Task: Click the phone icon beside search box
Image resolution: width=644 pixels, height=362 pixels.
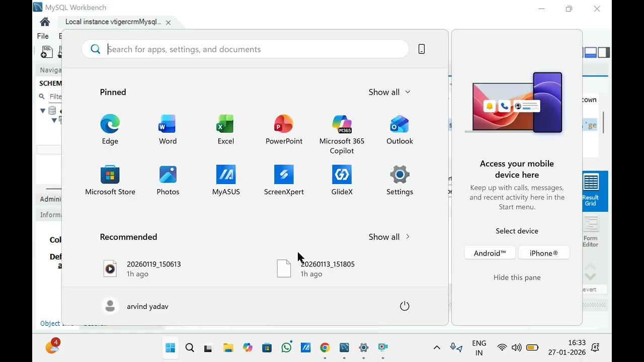Action: tap(422, 49)
